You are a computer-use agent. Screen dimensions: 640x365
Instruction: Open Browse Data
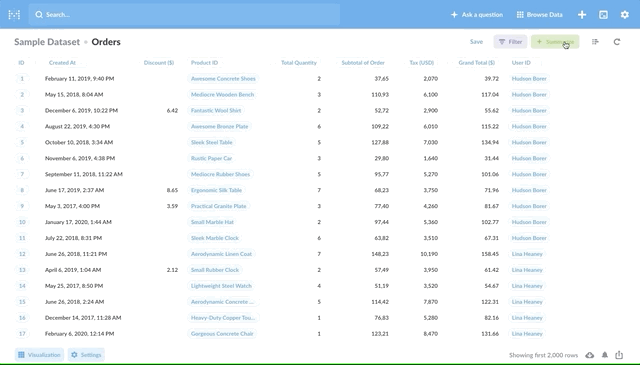pyautogui.click(x=540, y=15)
